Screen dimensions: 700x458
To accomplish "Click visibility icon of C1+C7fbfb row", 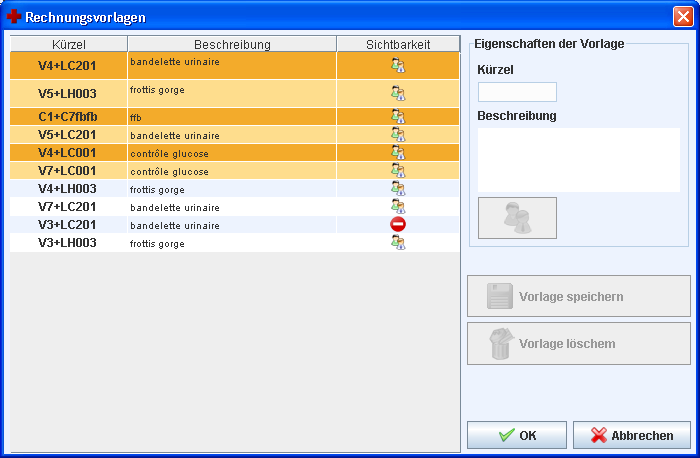I will (x=397, y=117).
